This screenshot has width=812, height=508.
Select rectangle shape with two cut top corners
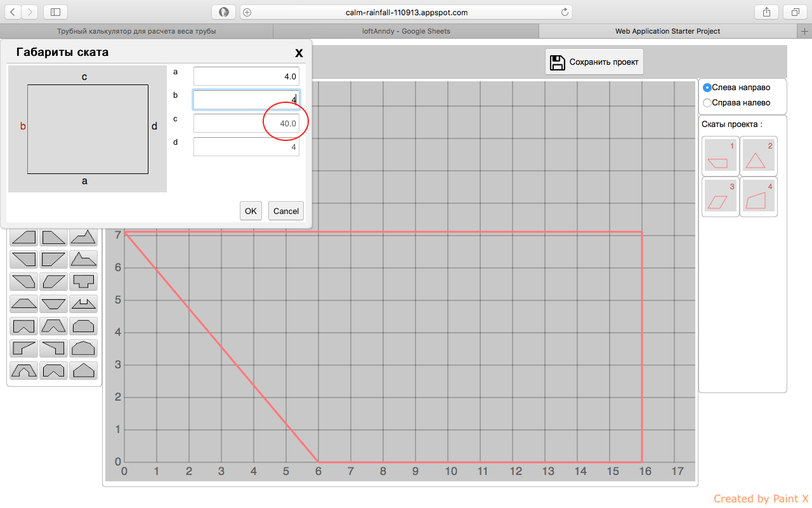[83, 326]
